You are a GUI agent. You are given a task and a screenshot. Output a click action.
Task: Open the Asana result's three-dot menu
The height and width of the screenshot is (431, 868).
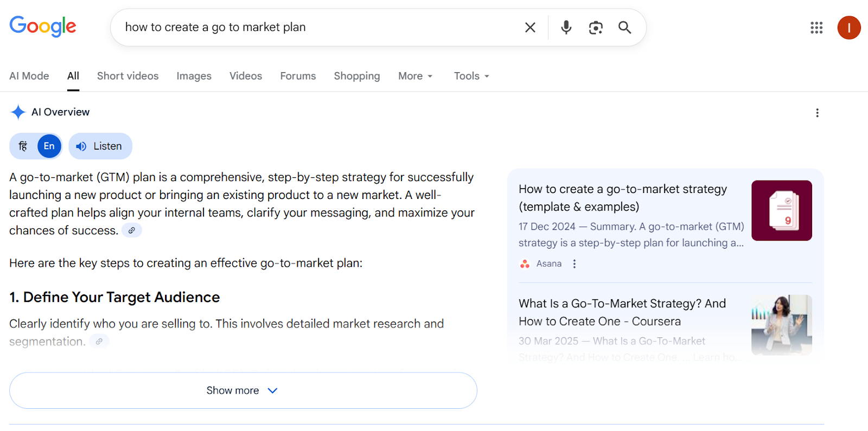point(575,264)
